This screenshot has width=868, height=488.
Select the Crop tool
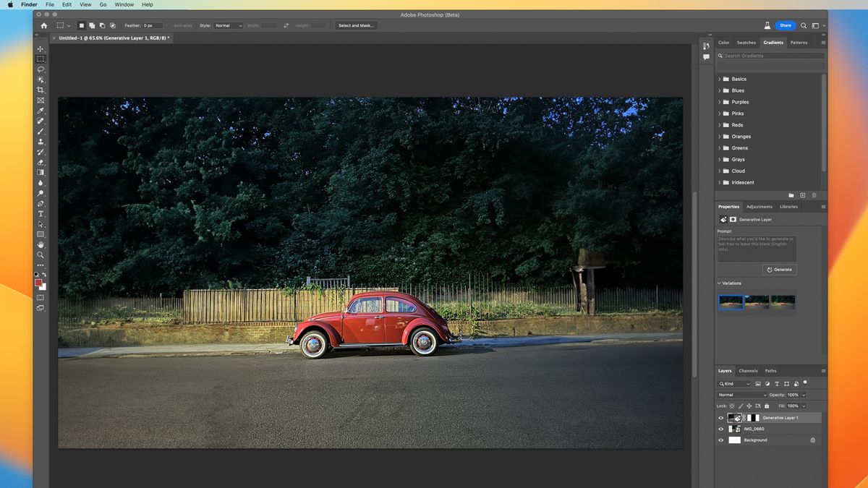(x=41, y=90)
